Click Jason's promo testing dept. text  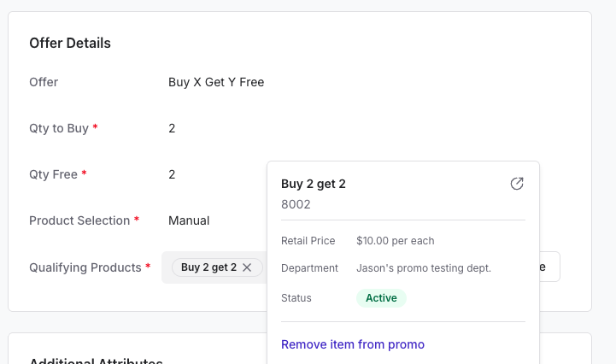[x=424, y=268]
